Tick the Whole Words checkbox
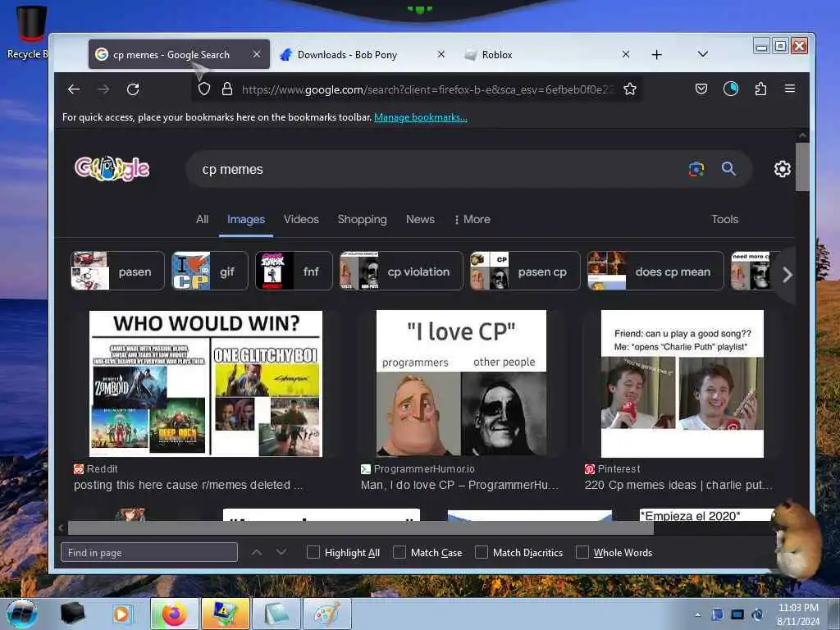This screenshot has height=630, width=840. 582,552
